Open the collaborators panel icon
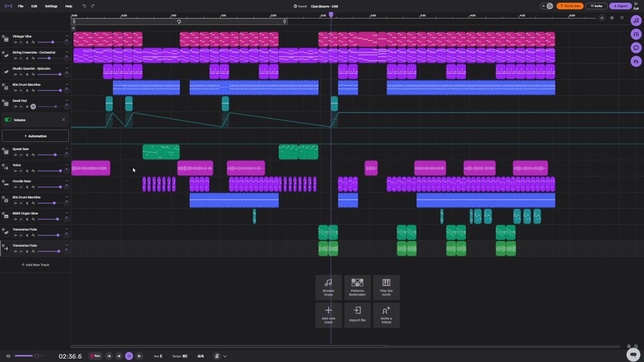This screenshot has width=644, height=362. [636, 34]
